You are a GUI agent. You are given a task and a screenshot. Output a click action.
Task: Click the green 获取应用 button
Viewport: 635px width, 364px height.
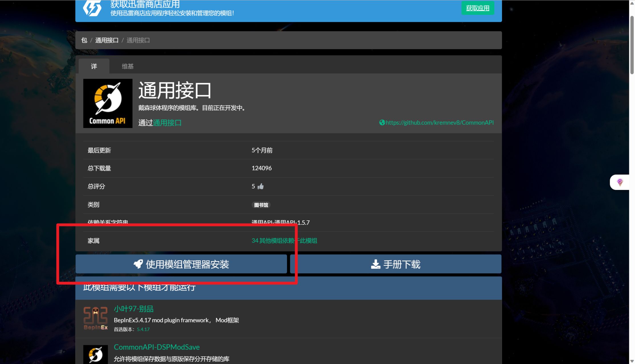[478, 8]
